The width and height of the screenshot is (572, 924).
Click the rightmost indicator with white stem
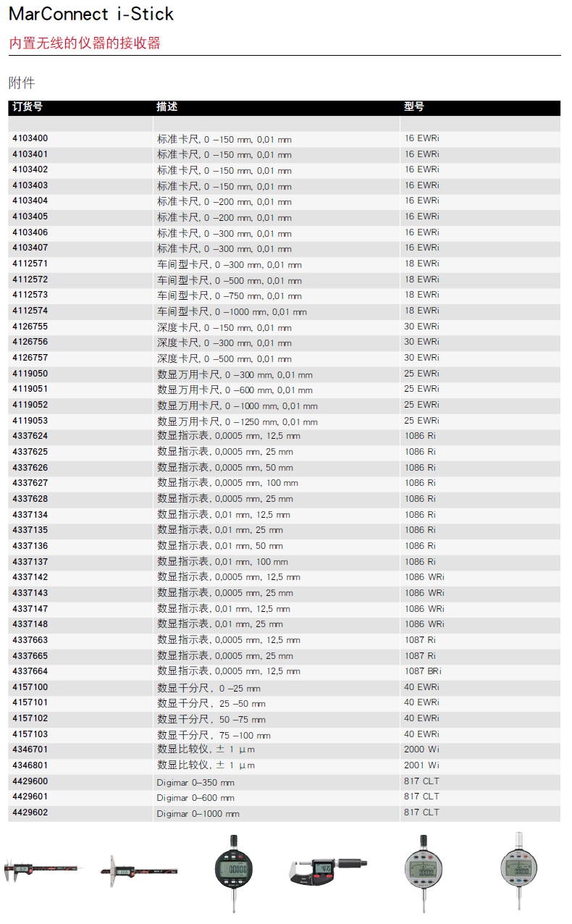(x=519, y=870)
